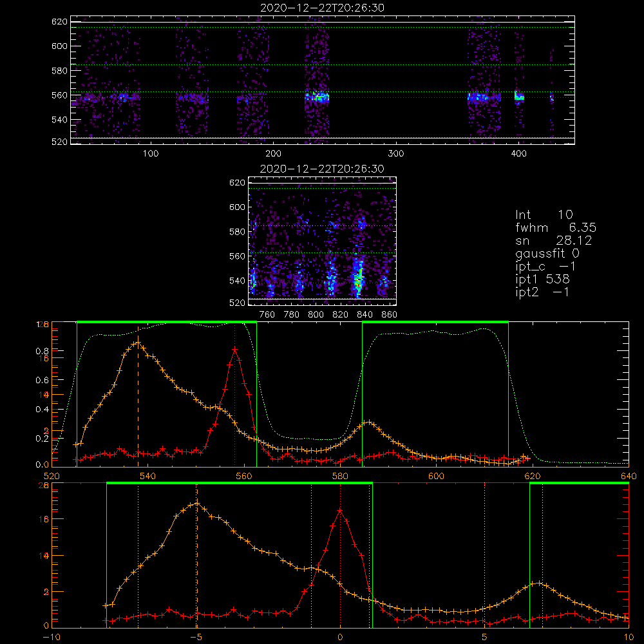
Task: Click the 'gaussfit 0' line
Action: [547, 253]
